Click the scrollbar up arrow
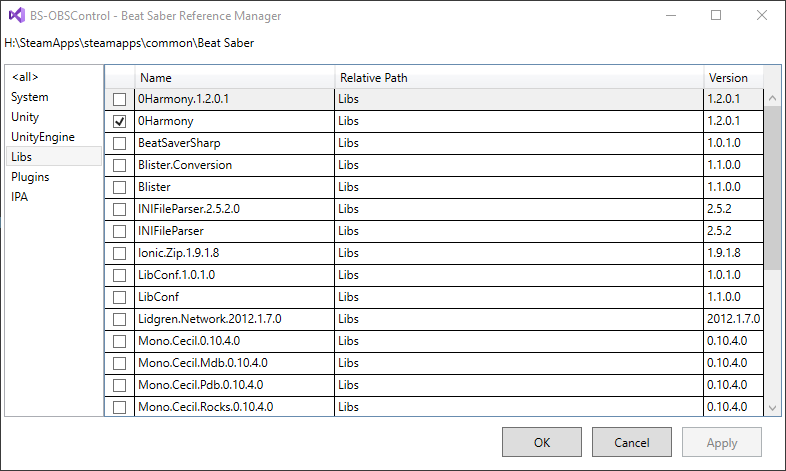The image size is (786, 471). pos(772,98)
